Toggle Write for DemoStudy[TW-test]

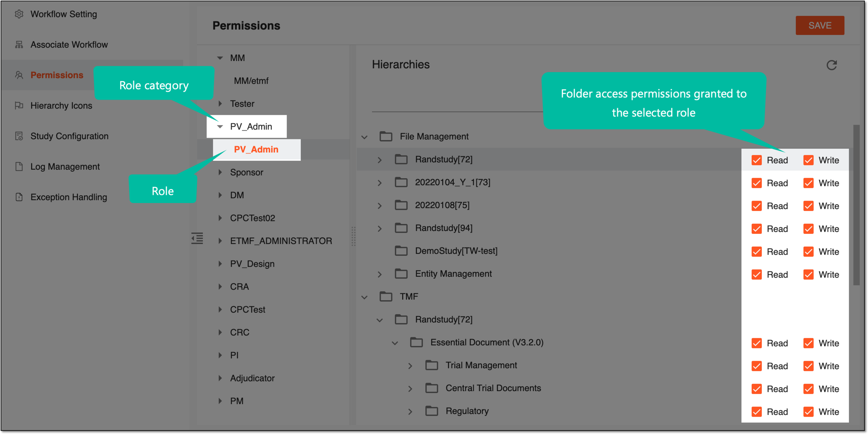[x=808, y=252]
